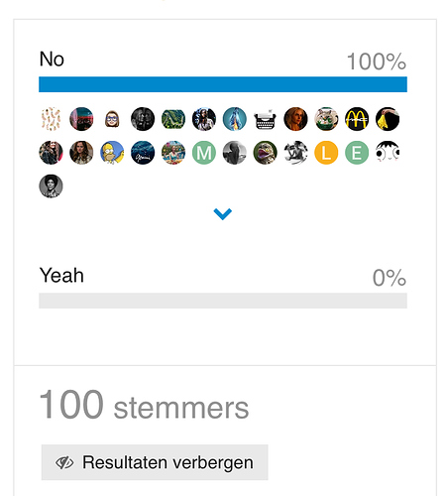Click the yellow cloth on black avatar
The width and height of the screenshot is (448, 496).
click(388, 119)
